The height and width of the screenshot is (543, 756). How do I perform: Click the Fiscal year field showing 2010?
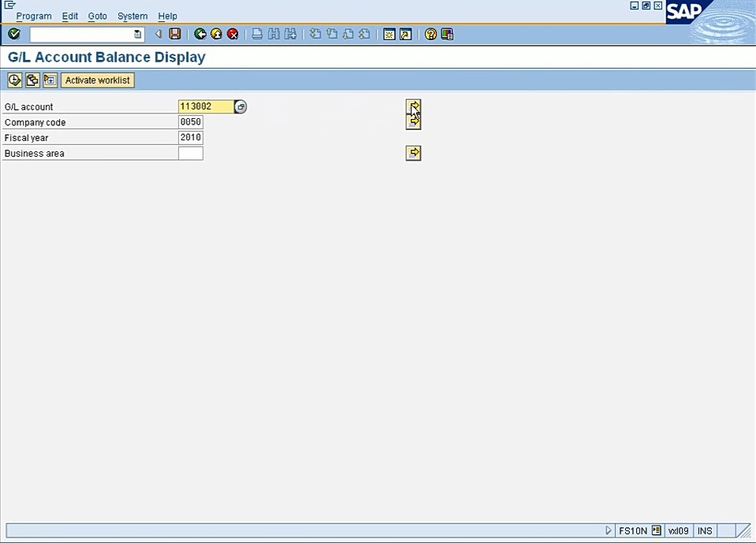[x=191, y=137]
